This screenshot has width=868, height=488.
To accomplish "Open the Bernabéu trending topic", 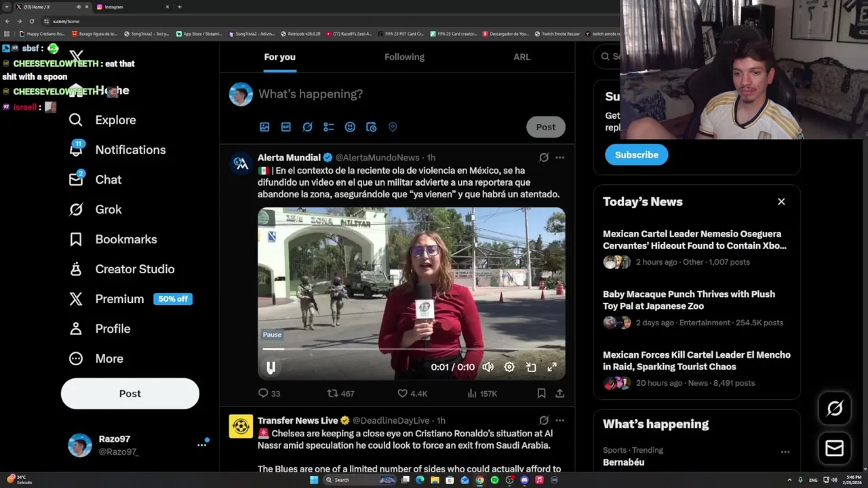I will [623, 462].
